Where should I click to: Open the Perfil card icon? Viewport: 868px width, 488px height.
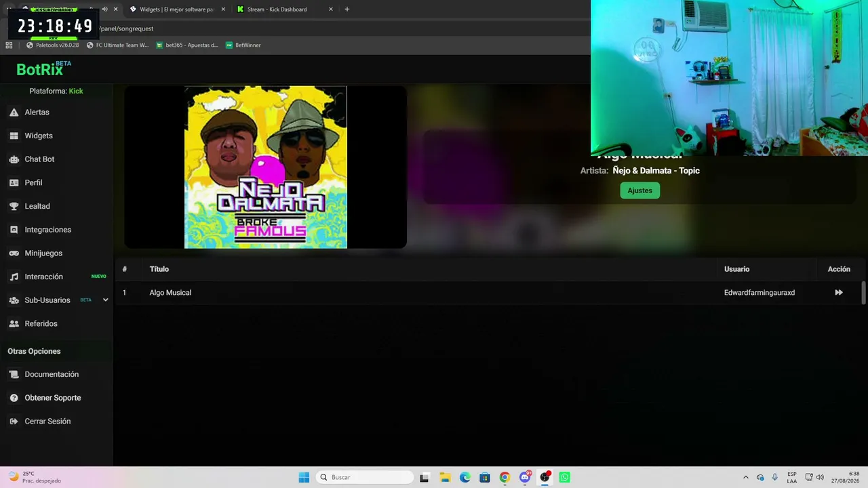[x=14, y=183]
